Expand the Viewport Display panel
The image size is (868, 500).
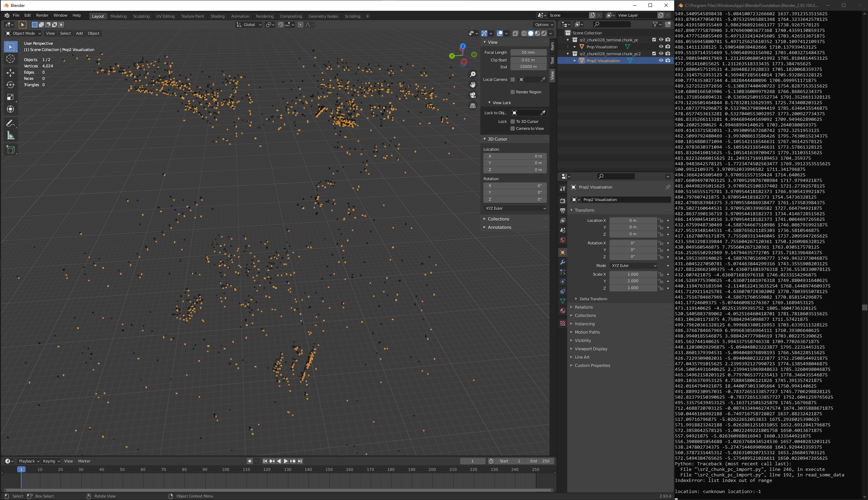(591, 349)
